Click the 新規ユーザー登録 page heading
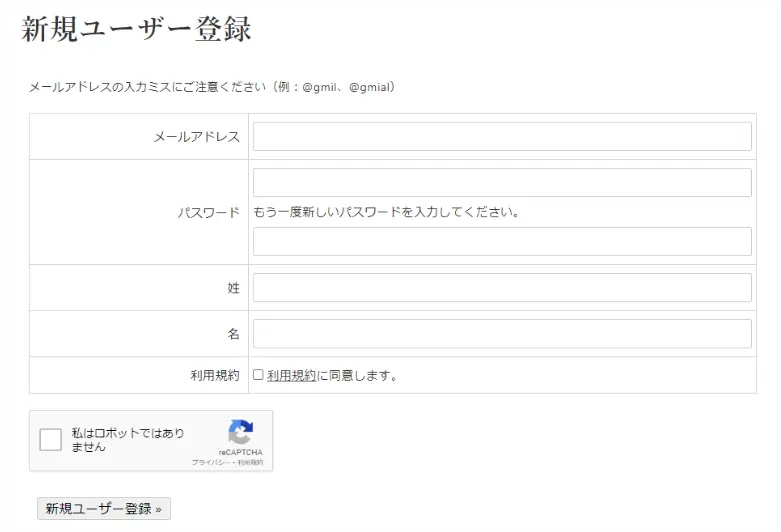The image size is (781, 532). (136, 29)
